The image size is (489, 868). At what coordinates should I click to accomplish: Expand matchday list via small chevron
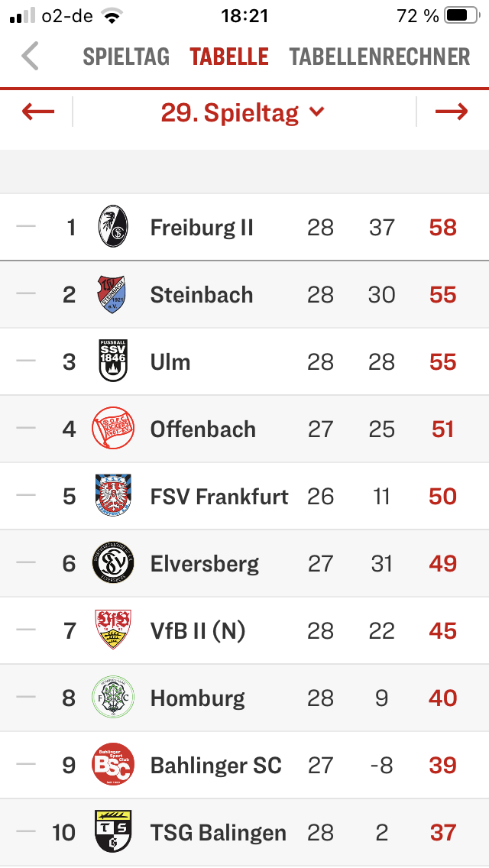(316, 112)
